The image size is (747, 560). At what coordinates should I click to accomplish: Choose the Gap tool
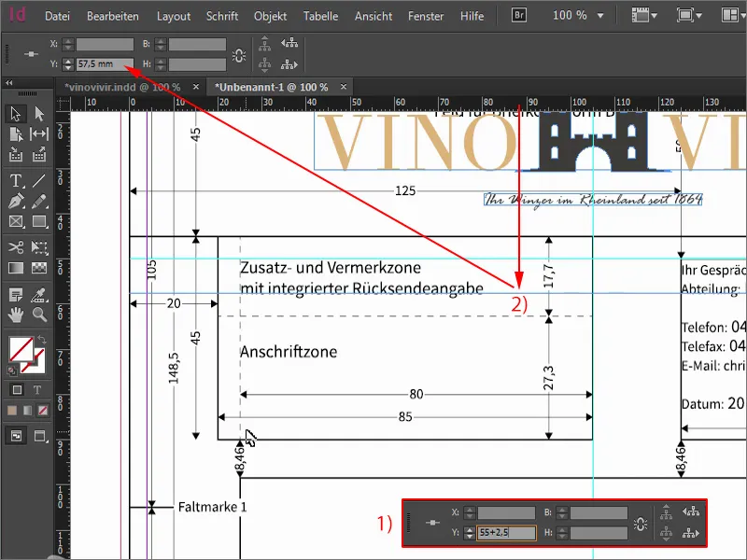click(39, 134)
